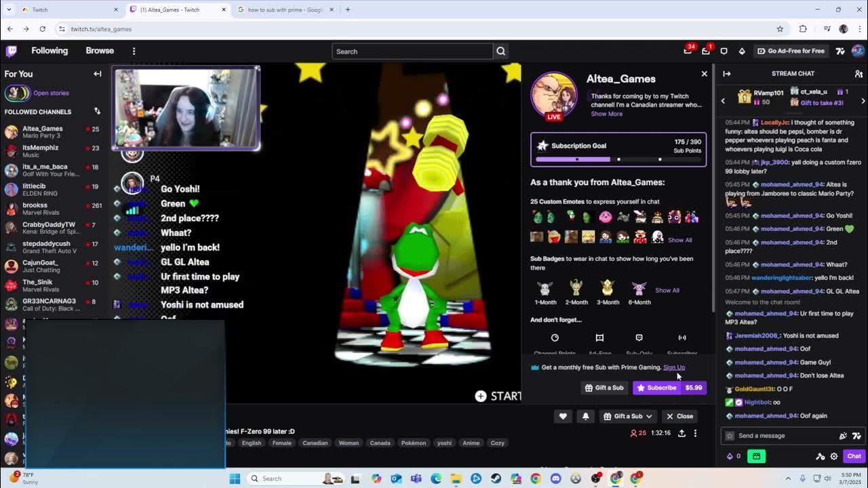
Task: Open moderator tools sword icon below chat
Action: [820, 456]
